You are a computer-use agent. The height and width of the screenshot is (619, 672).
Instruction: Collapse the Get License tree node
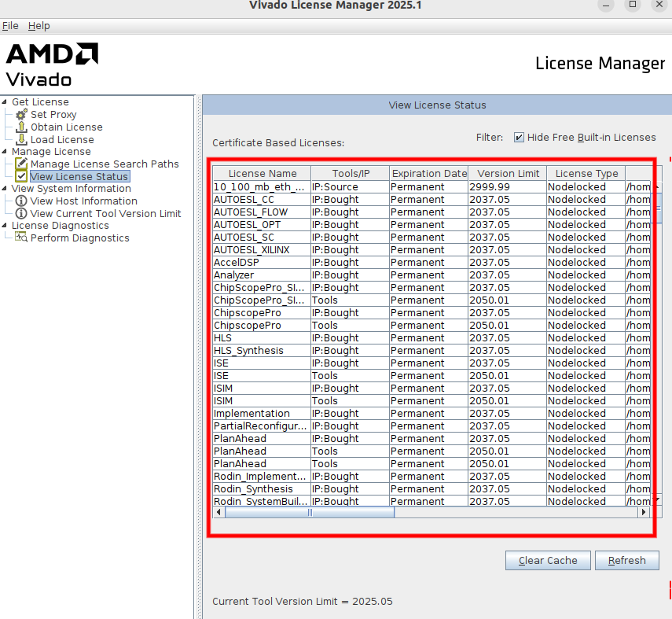(x=4, y=102)
